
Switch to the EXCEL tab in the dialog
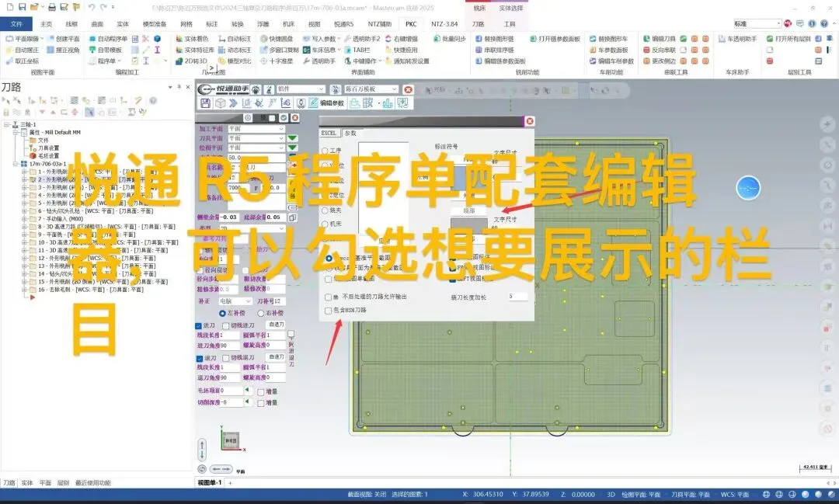click(x=329, y=133)
